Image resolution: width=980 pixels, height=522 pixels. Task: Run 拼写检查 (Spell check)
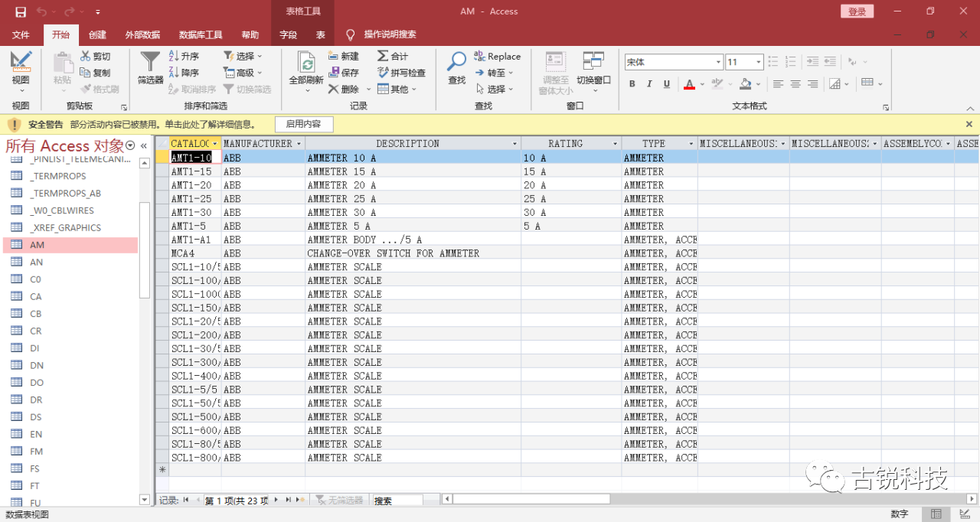402,73
